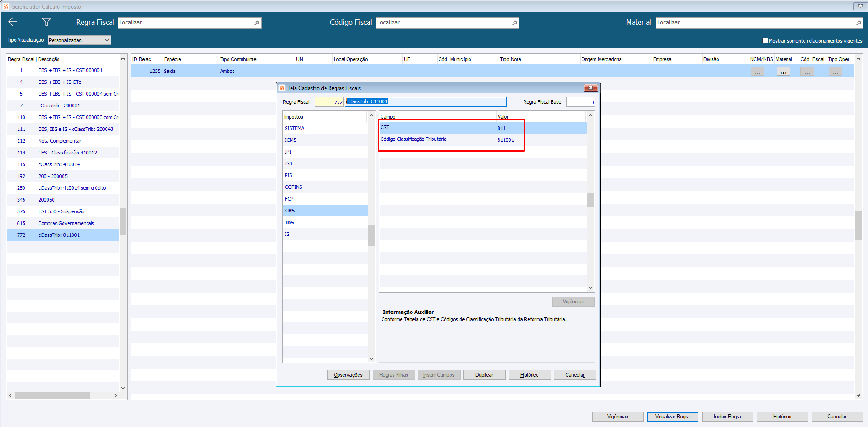Select the Código Classificação Tributária row

[x=483, y=140]
